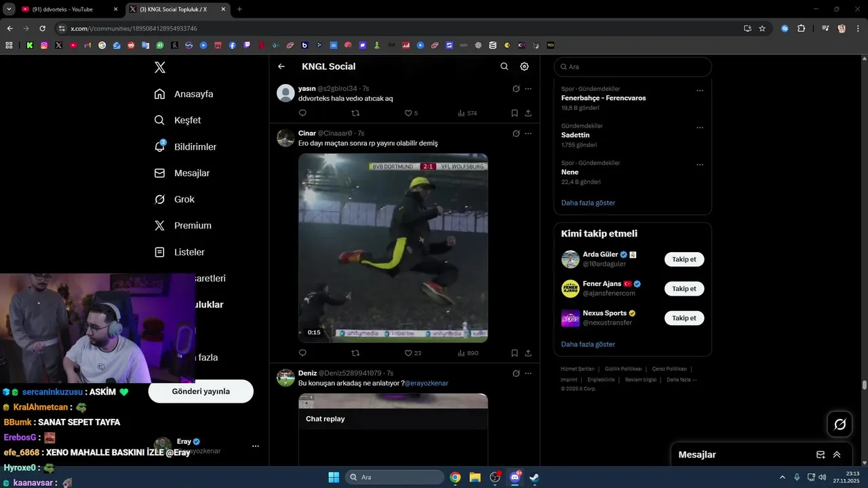Open a new browser tab

coord(239,9)
